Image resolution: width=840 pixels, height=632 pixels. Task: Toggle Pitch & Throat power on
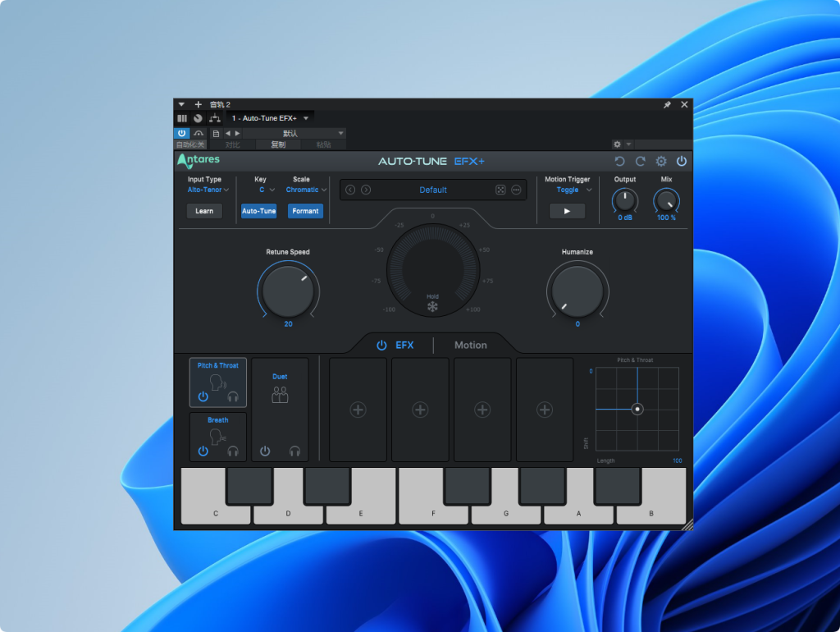203,396
